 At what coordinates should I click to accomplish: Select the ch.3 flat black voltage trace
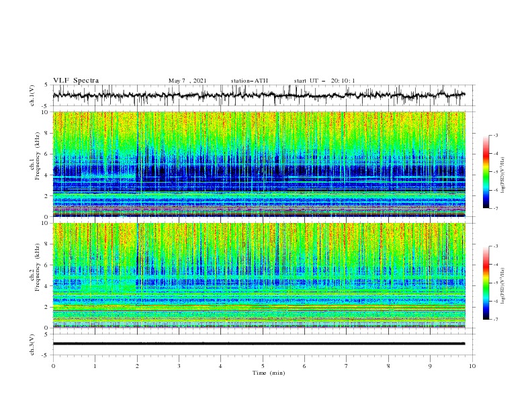click(259, 344)
